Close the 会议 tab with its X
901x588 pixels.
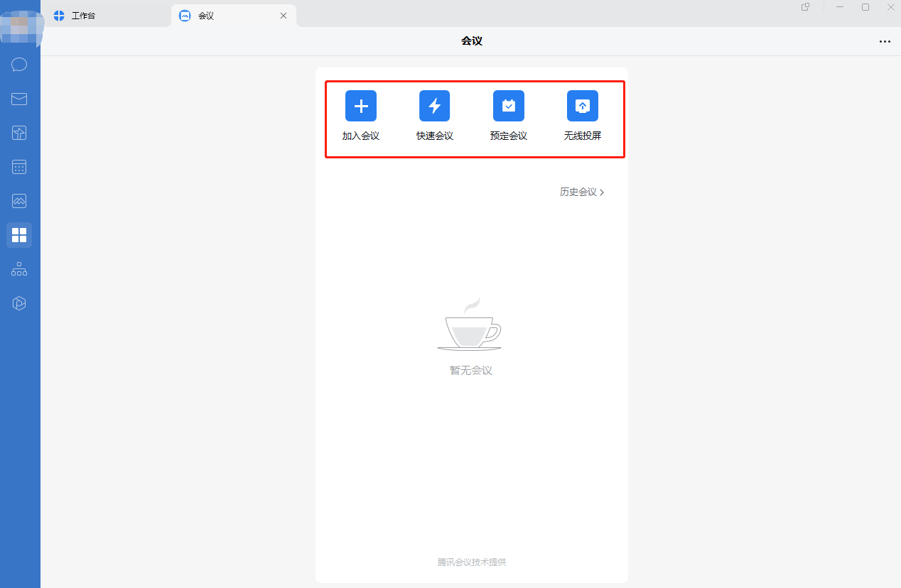click(x=284, y=16)
